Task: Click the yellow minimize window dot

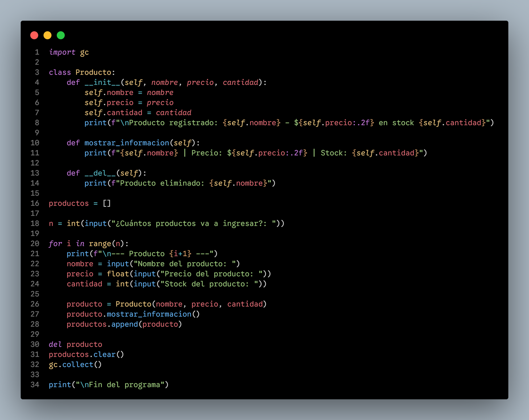Action: click(47, 35)
